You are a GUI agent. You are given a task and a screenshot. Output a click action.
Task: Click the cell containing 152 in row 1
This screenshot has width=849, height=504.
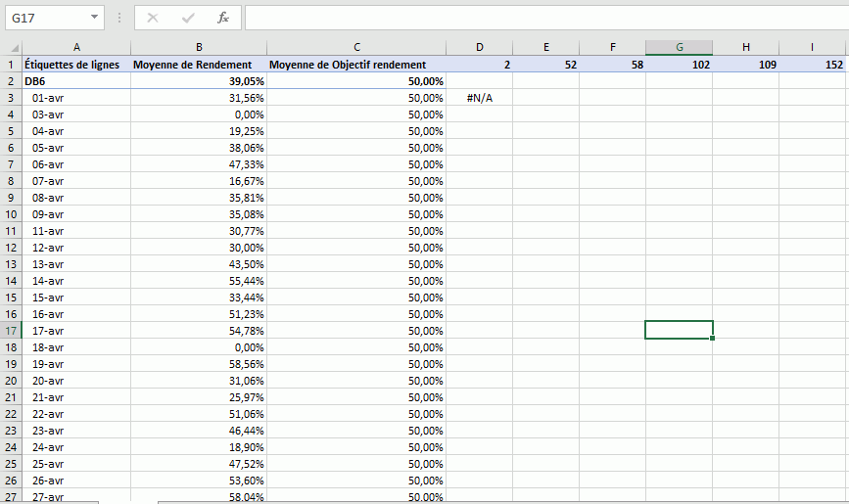click(813, 65)
